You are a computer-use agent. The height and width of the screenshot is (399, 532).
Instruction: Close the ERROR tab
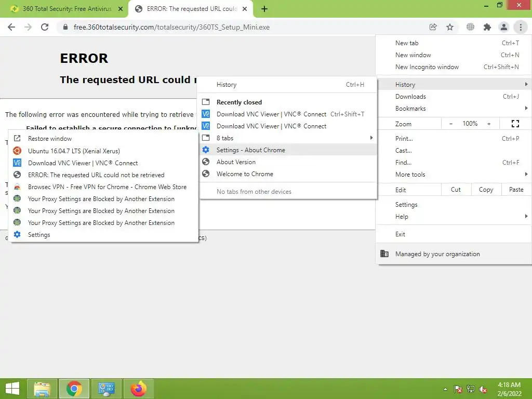point(245,9)
